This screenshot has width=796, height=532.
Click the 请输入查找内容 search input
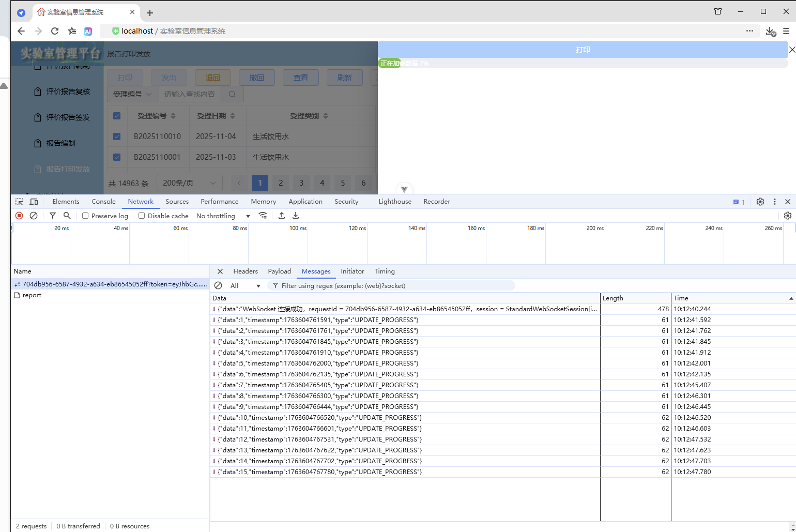(189, 94)
